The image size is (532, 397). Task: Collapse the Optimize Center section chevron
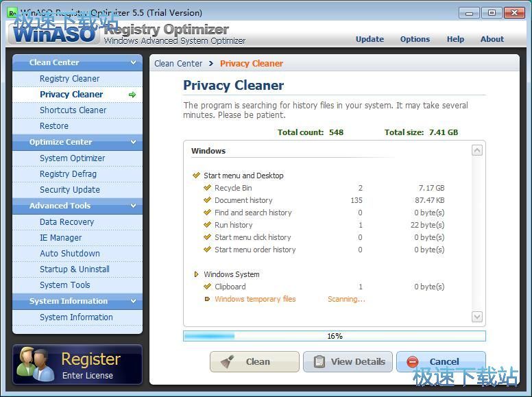point(133,142)
